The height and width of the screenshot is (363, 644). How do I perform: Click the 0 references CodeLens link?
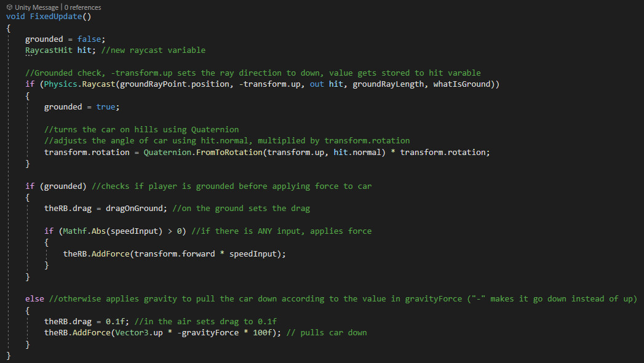pos(83,7)
